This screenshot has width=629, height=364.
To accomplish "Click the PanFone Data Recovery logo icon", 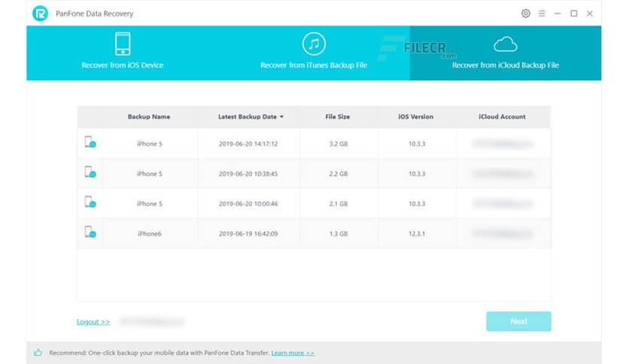I will (40, 14).
